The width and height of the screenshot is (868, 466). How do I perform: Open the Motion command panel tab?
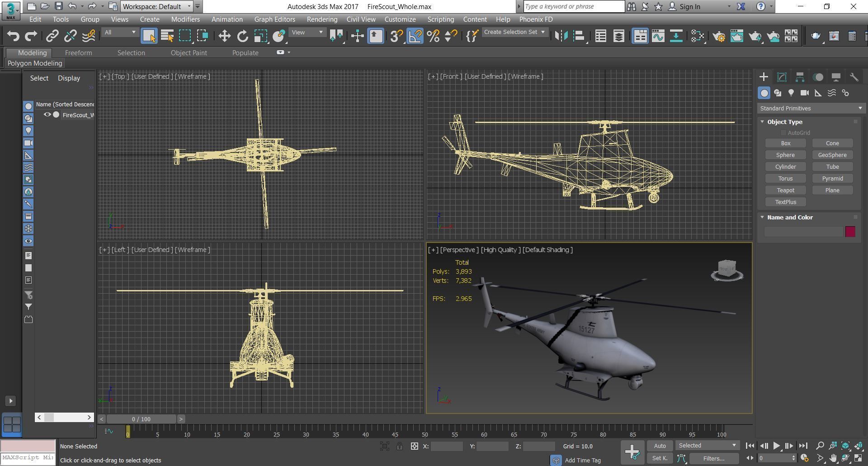pyautogui.click(x=818, y=77)
